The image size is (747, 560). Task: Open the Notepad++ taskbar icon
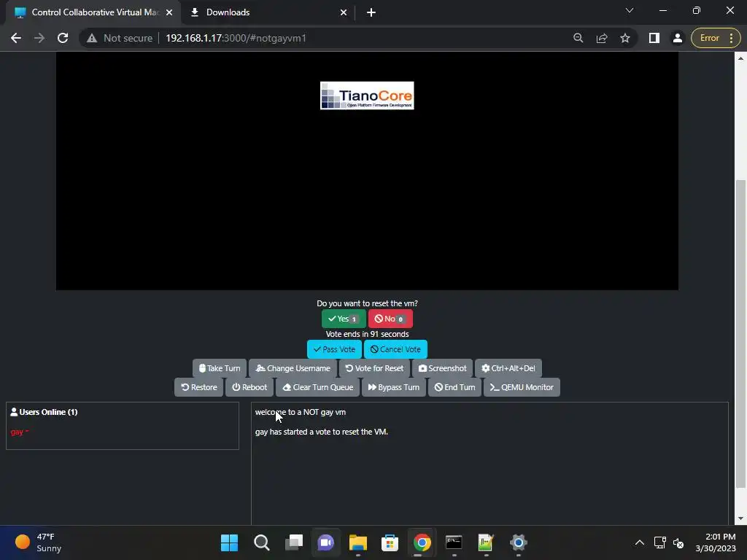tap(486, 542)
